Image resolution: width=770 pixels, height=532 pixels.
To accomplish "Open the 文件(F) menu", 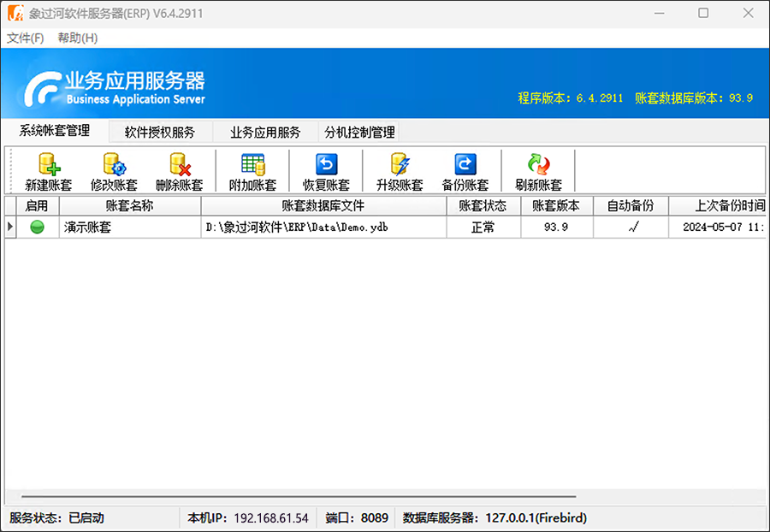I will pyautogui.click(x=25, y=38).
